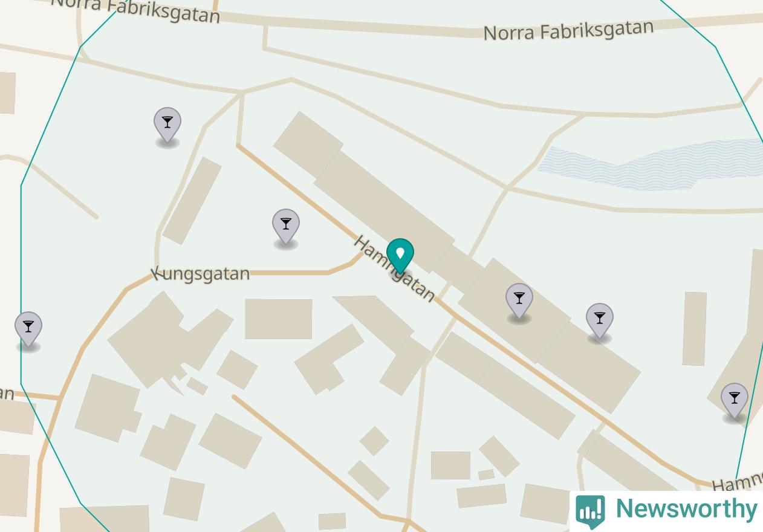Viewport: 763px width, 532px height.
Task: Click the wavy blue water pond
Action: (x=651, y=164)
